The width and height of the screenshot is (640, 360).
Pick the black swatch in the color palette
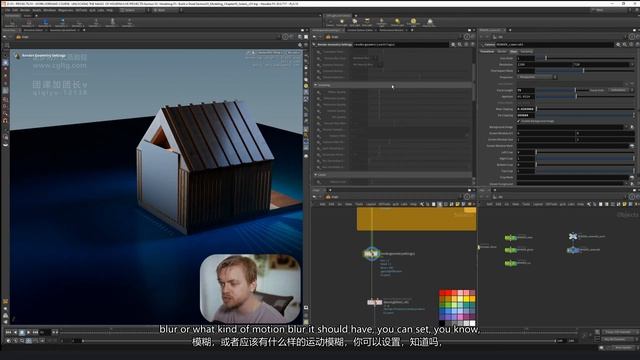[442, 323]
